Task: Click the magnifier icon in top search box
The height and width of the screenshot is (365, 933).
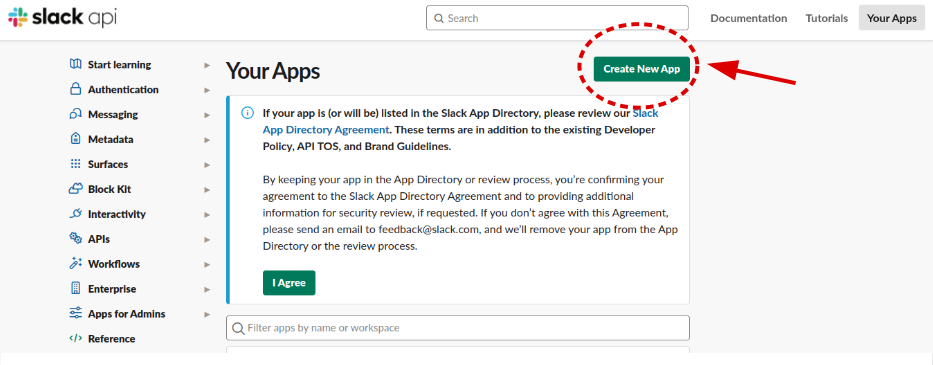Action: click(439, 18)
